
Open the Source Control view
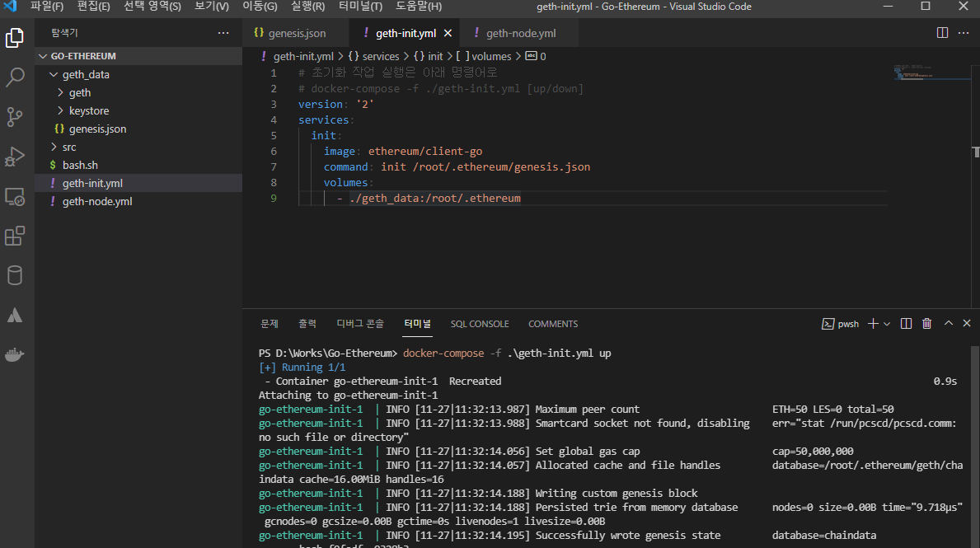tap(14, 117)
